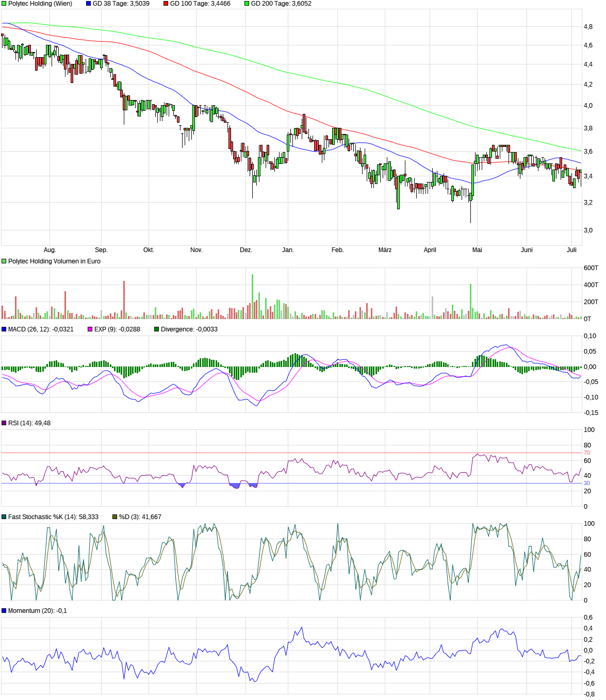The image size is (606, 700).
Task: Click 'Polytec Holding Volumen in Euro' label
Action: [55, 261]
